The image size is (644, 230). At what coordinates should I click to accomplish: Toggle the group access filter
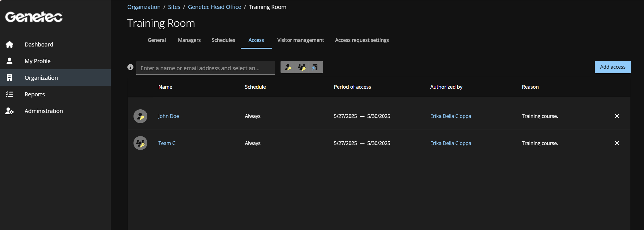[x=302, y=67]
